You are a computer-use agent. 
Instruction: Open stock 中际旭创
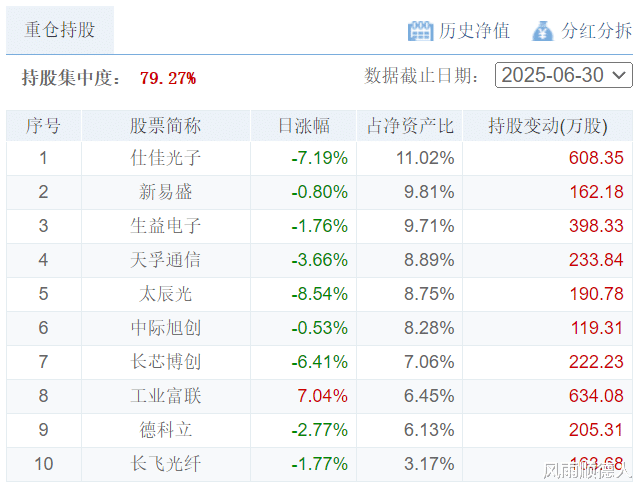pyautogui.click(x=166, y=328)
